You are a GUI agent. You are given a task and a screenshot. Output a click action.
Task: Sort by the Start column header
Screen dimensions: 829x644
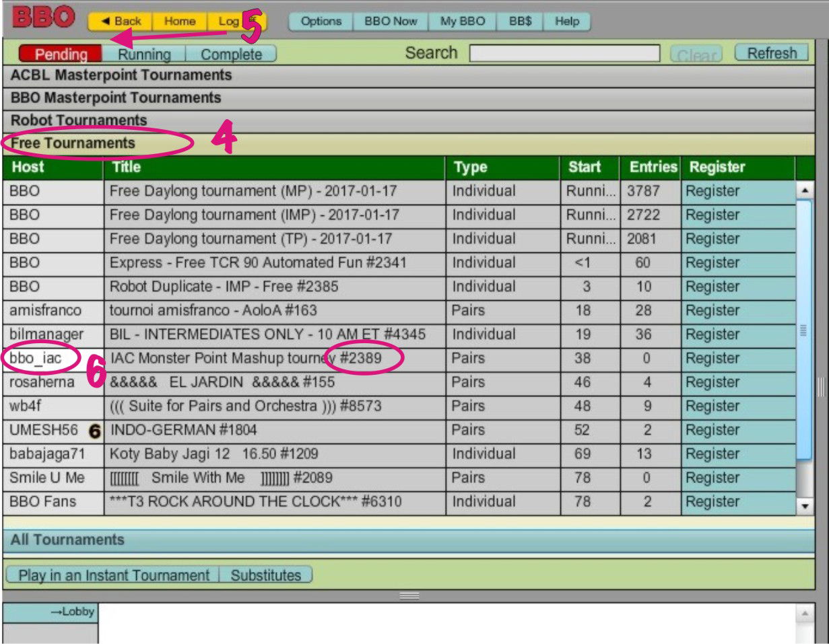(590, 168)
